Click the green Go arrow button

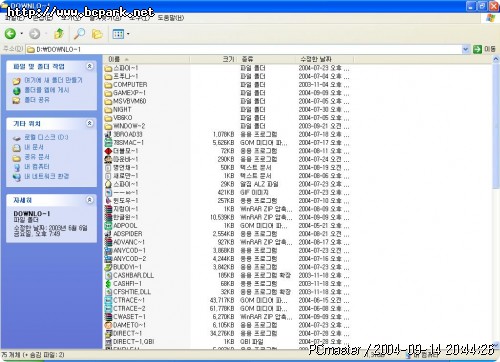477,49
